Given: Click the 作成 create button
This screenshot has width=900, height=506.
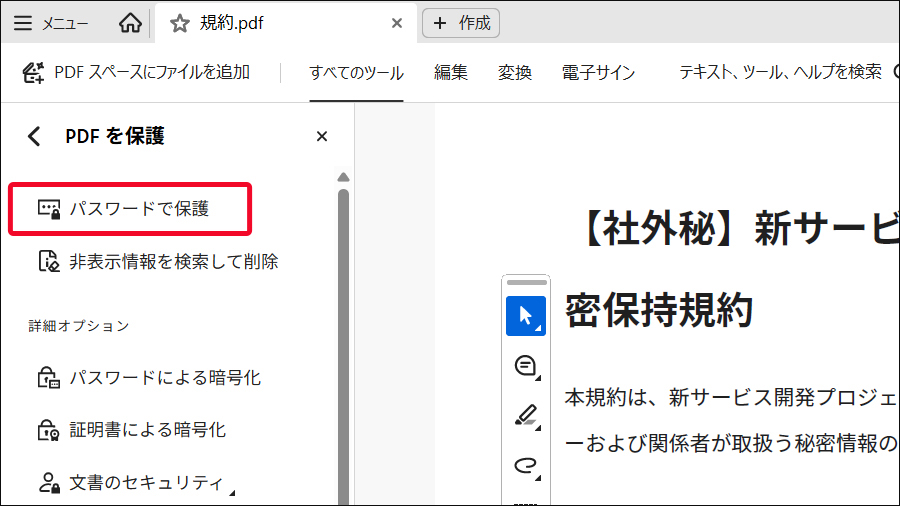Looking at the screenshot, I should coord(461,23).
